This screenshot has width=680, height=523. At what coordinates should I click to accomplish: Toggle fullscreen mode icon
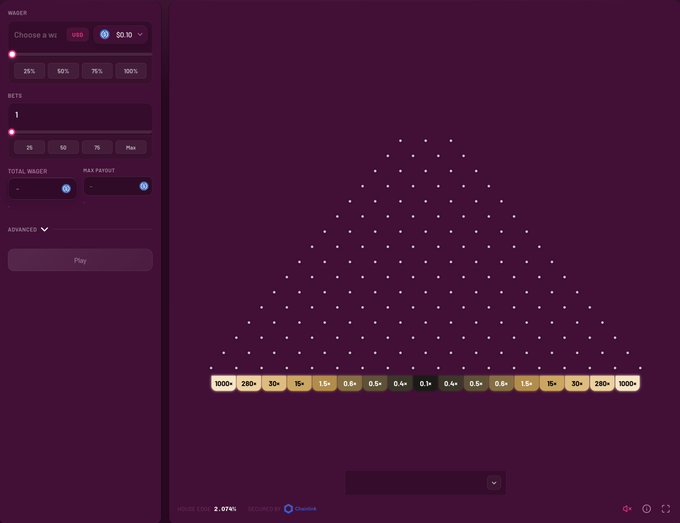tap(666, 509)
